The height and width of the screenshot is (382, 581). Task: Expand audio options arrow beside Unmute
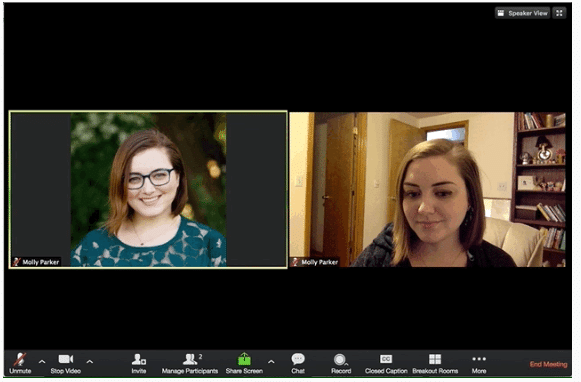(x=42, y=362)
